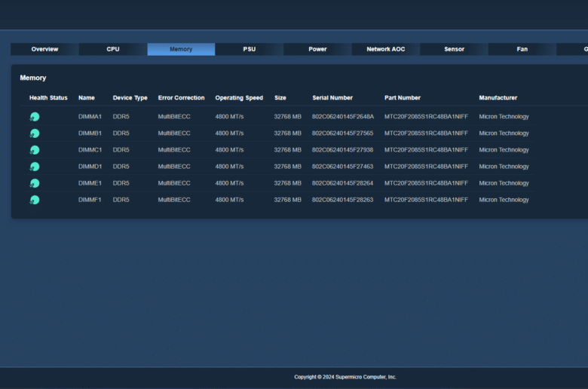588x389 pixels.
Task: Click DIMMC1 health status icon
Action: 35,150
